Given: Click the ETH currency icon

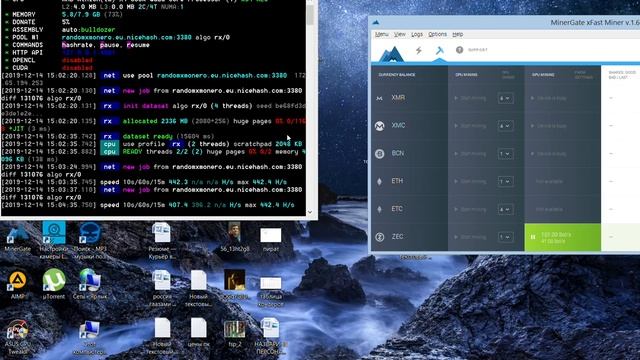Looking at the screenshot, I should (379, 182).
